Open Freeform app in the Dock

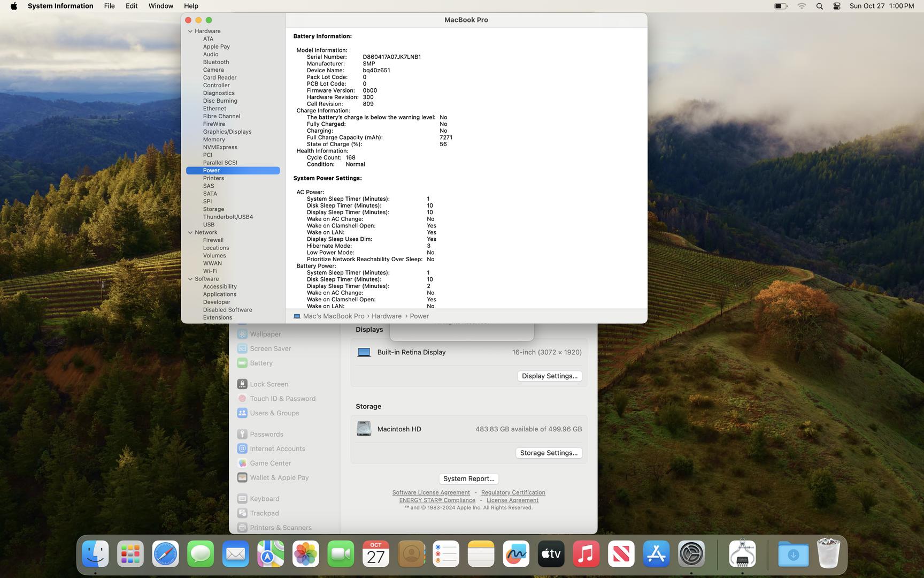click(x=516, y=554)
